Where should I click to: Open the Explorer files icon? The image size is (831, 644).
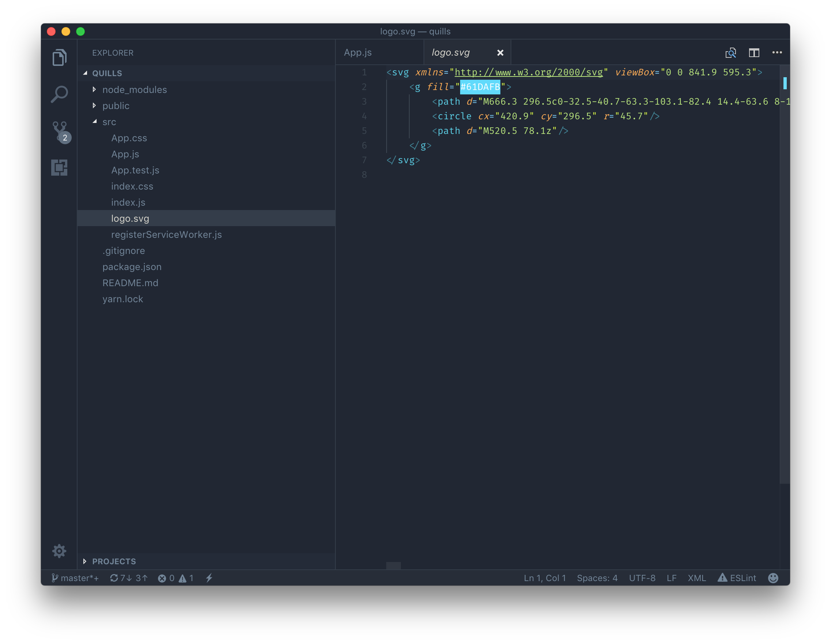pos(59,57)
